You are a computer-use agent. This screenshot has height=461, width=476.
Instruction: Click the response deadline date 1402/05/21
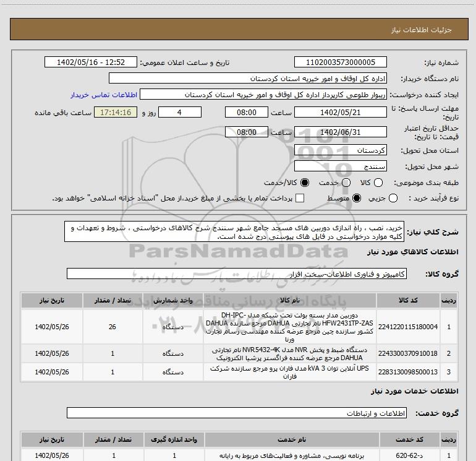coord(340,113)
